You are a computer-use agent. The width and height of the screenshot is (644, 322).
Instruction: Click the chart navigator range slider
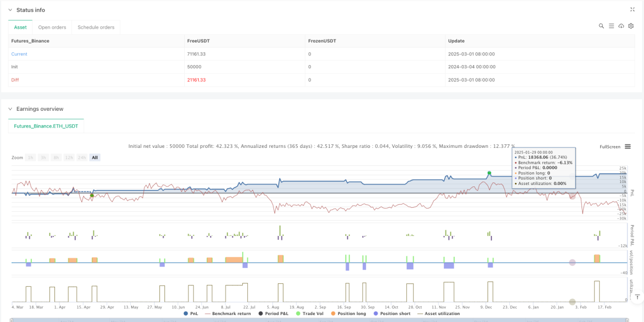coord(322,320)
